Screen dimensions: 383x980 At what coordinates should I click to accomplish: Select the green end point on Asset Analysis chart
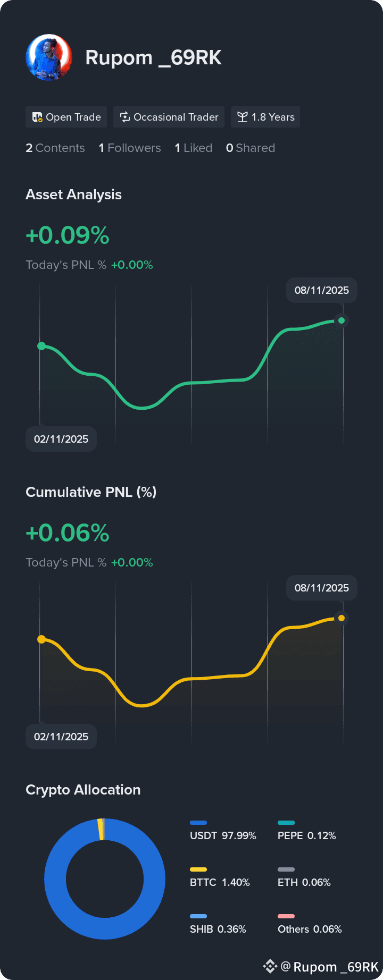click(x=342, y=320)
